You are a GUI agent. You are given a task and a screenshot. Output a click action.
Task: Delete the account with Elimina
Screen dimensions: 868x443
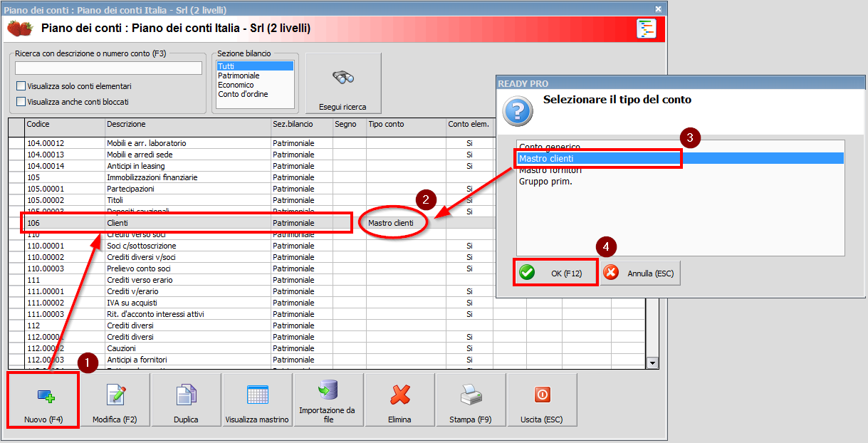coord(399,400)
